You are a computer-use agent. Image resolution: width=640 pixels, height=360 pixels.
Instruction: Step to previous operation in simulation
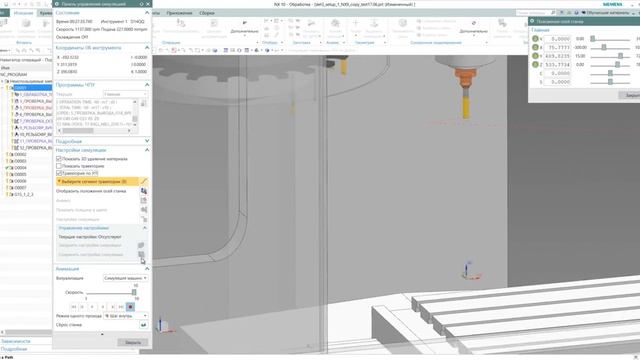click(82, 307)
